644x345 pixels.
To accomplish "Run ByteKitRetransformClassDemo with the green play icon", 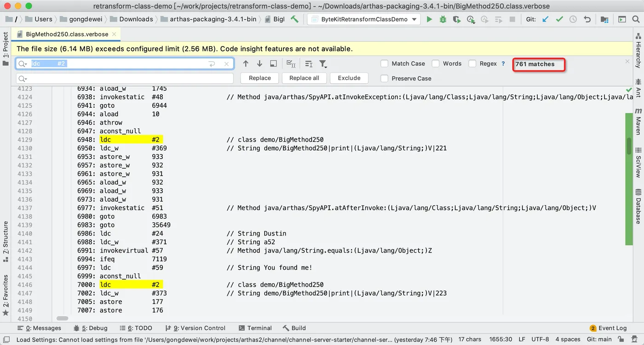I will [x=429, y=19].
